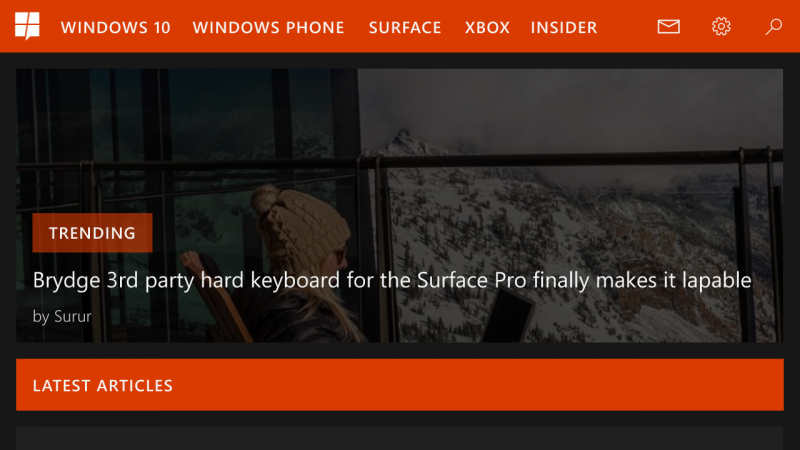The height and width of the screenshot is (450, 800).
Task: Click the Latest Articles header bar
Action: (400, 385)
